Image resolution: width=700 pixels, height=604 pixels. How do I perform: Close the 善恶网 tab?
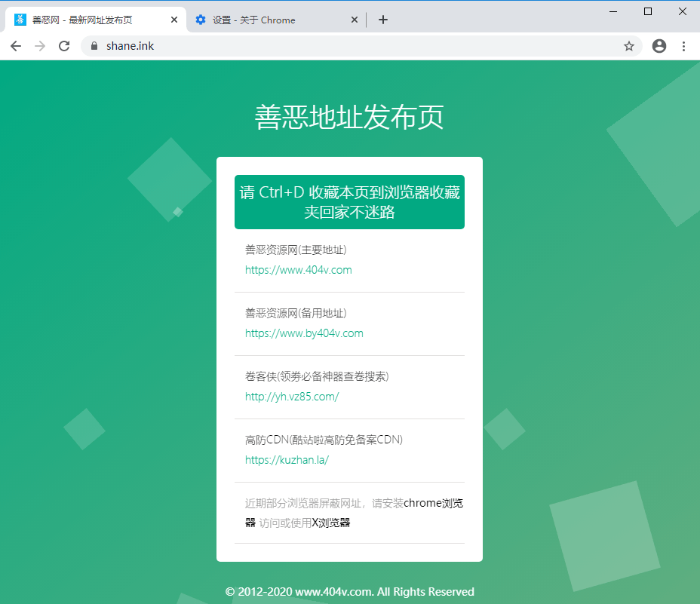174,20
